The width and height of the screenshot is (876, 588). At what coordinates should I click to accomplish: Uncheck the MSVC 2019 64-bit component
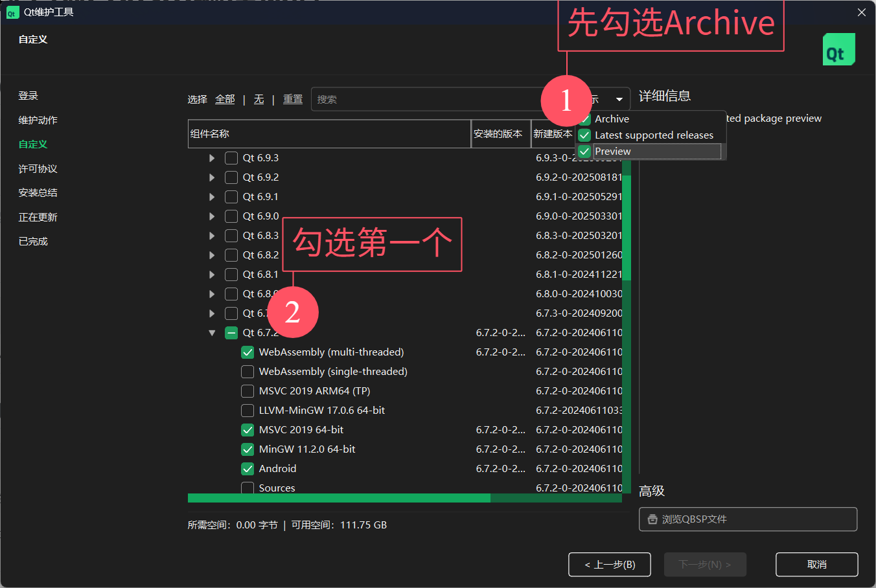pyautogui.click(x=248, y=430)
